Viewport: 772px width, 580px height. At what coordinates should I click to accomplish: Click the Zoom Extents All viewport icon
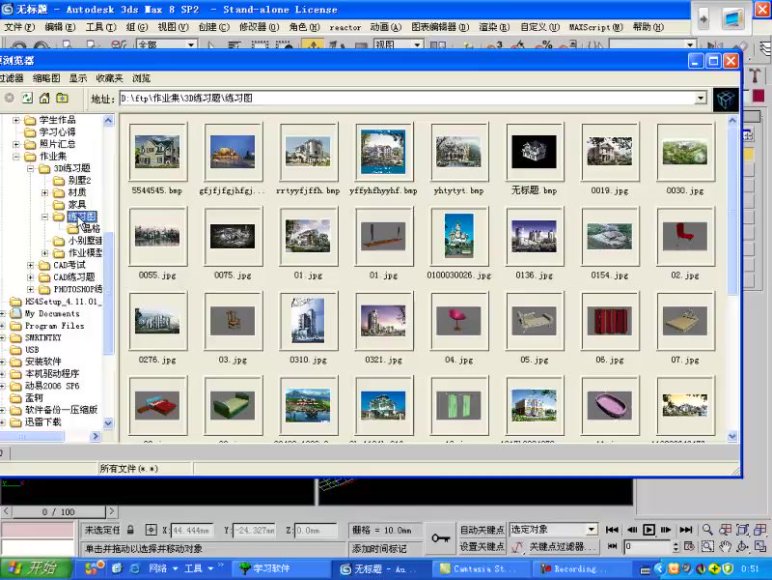[x=760, y=530]
